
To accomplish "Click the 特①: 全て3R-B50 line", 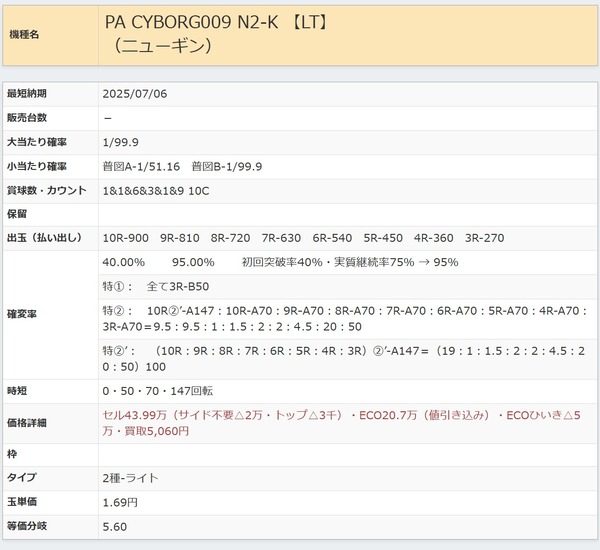I will [156, 287].
